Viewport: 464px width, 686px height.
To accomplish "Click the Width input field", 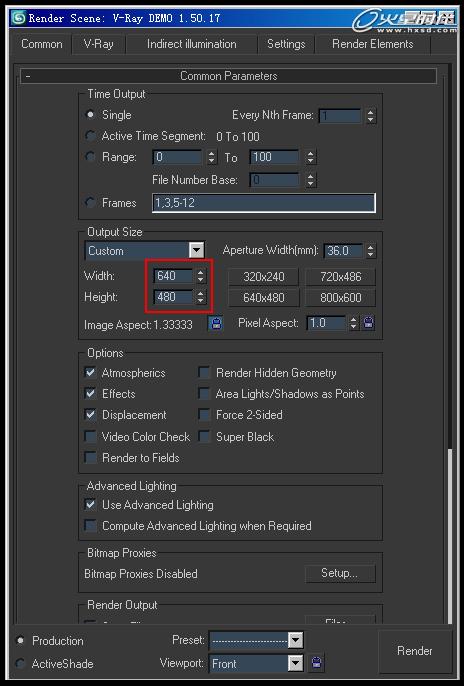I will point(173,276).
